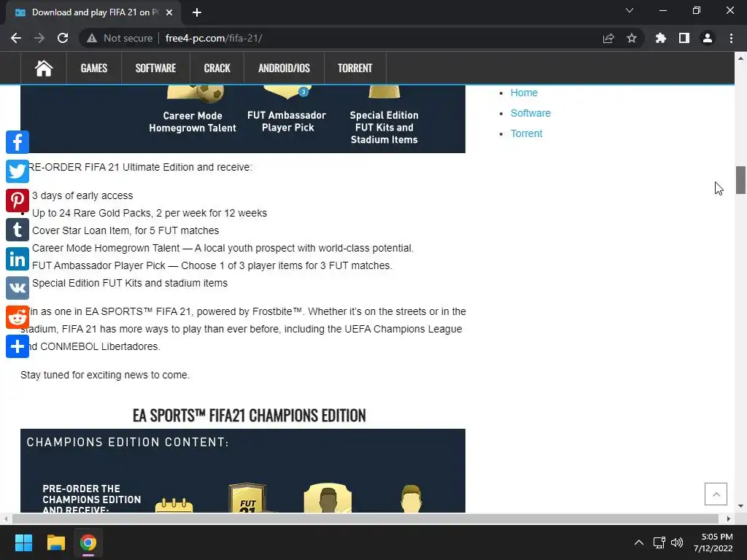Follow the Home sidebar link

coord(524,93)
